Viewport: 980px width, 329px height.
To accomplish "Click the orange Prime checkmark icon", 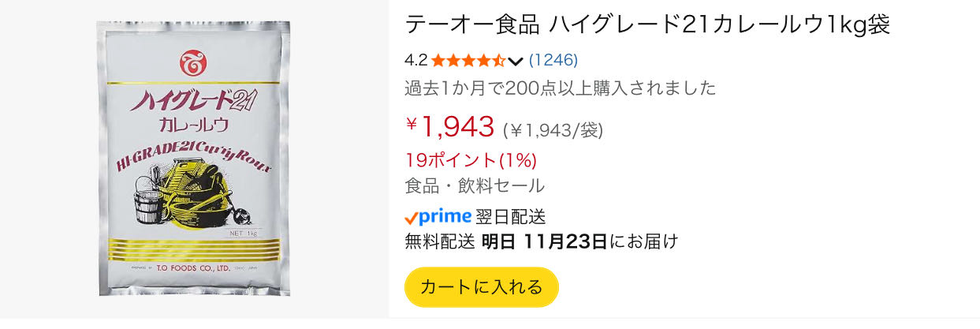I will tap(411, 218).
